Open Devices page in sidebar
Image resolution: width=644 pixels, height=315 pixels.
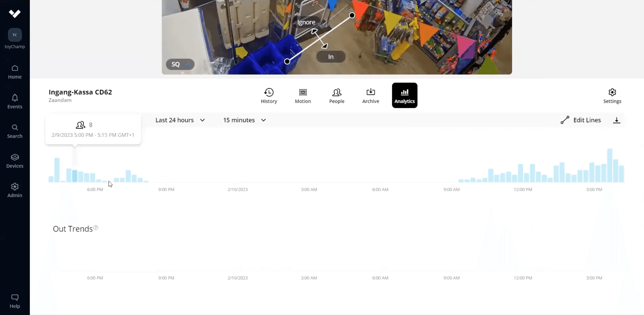tap(15, 161)
